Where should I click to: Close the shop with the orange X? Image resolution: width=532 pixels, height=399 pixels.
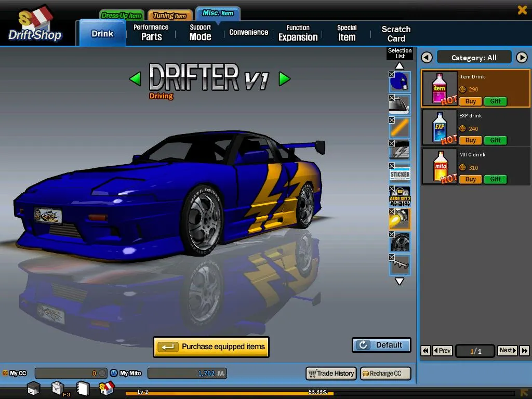522,10
